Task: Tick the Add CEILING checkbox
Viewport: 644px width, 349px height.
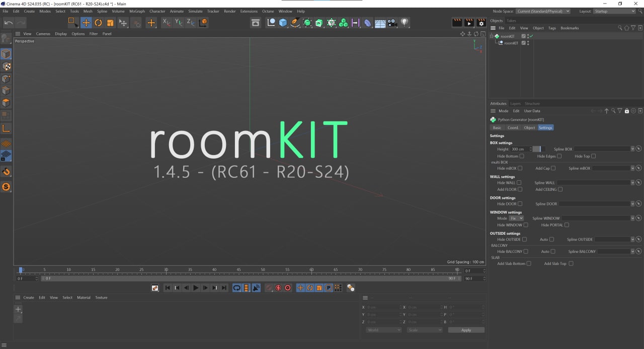Action: point(560,189)
